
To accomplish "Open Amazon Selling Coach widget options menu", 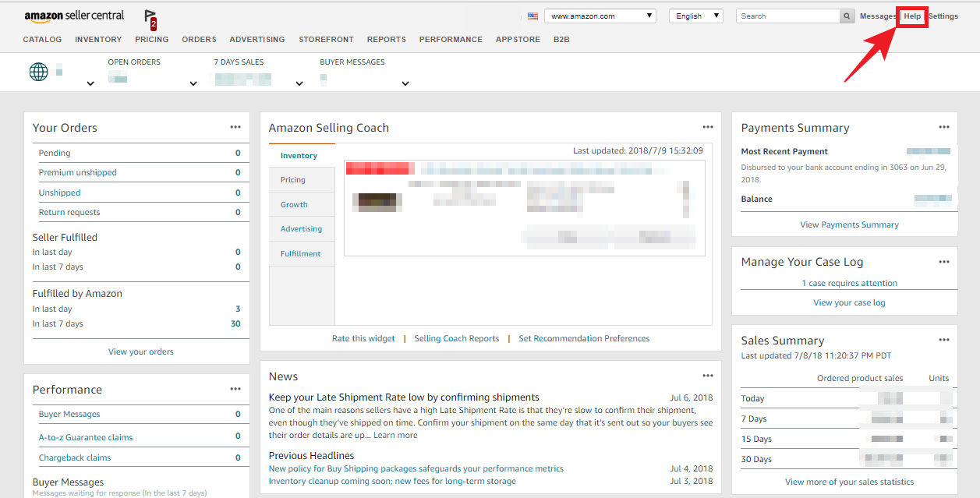I will coord(708,127).
